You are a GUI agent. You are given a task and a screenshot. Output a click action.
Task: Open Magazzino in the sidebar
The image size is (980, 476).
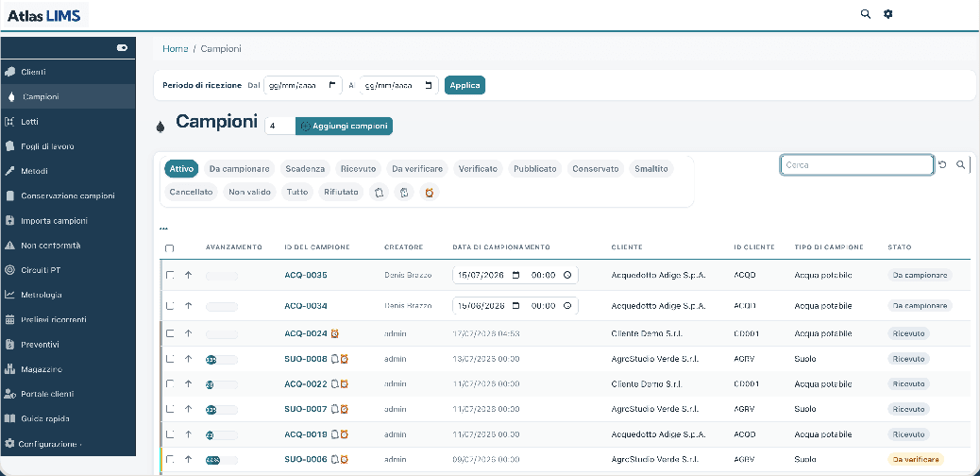click(42, 369)
